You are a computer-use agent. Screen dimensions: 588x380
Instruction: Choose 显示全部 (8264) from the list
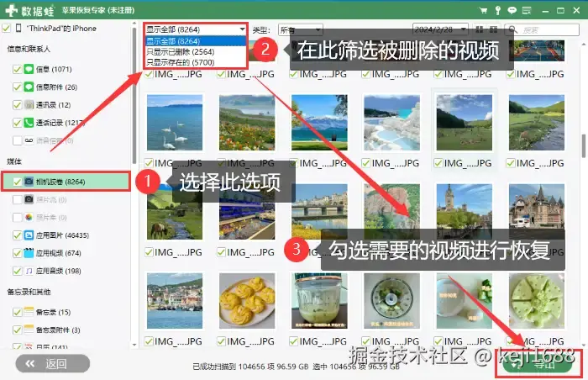(x=195, y=41)
